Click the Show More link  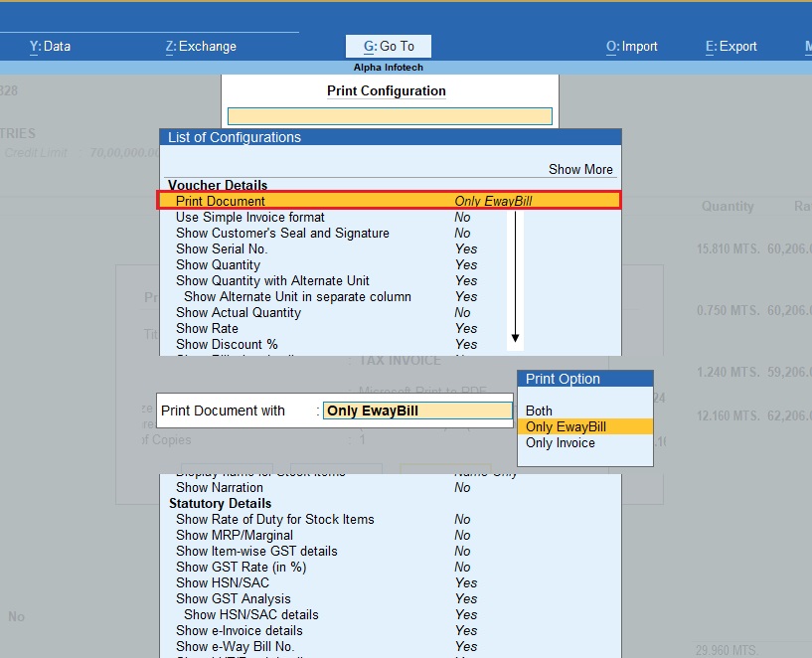point(580,169)
